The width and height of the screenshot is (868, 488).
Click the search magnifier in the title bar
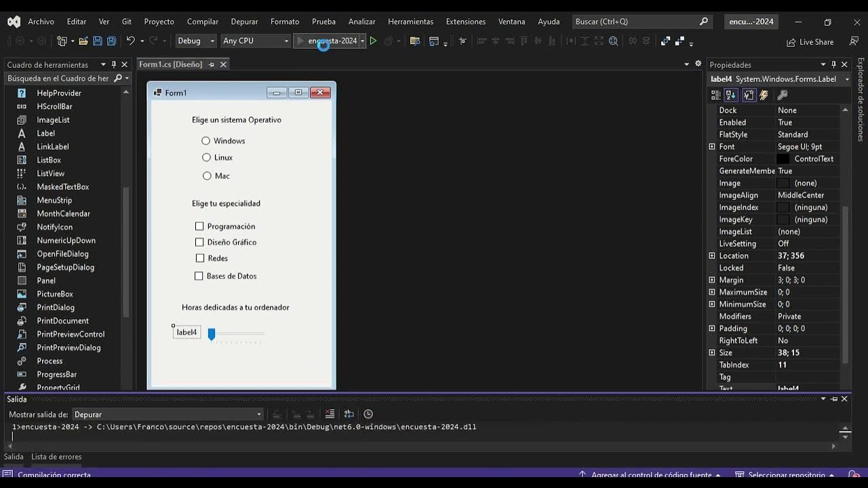tap(704, 22)
